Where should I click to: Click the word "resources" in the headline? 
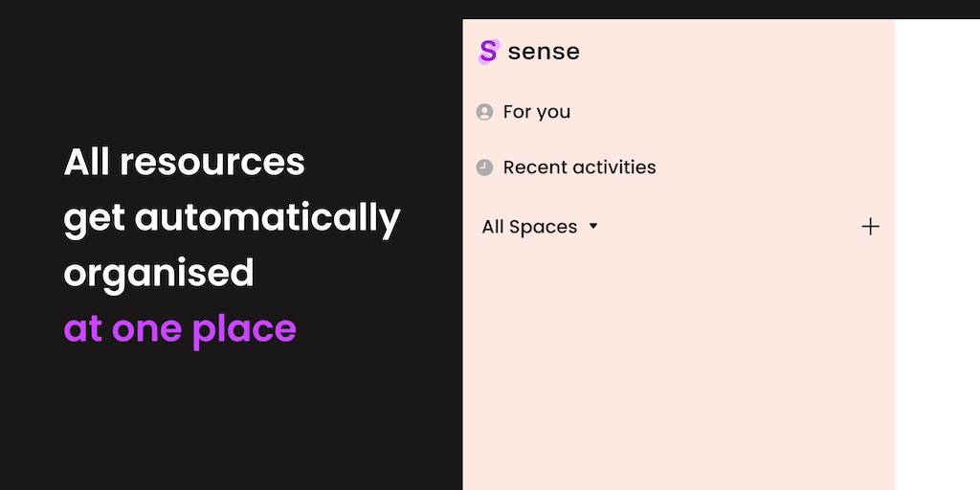[212, 162]
